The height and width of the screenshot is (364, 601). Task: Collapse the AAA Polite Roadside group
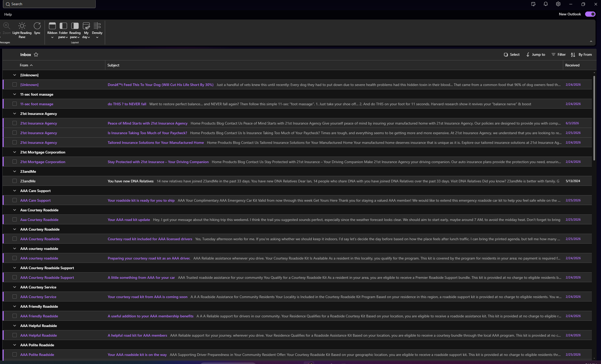click(x=15, y=345)
